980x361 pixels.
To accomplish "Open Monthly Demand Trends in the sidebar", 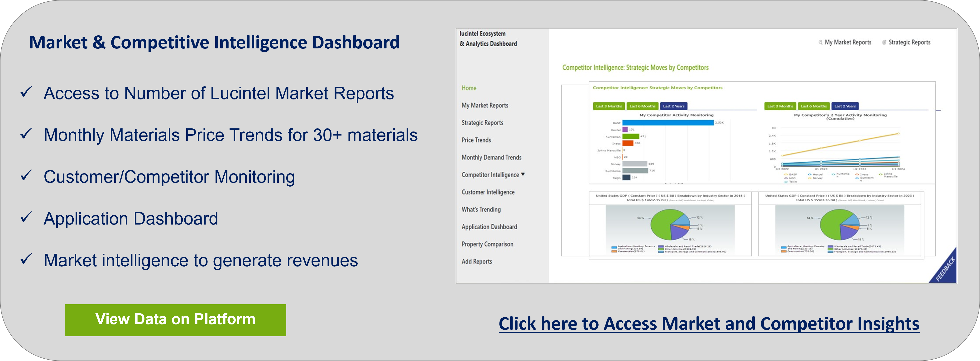I will (x=491, y=157).
